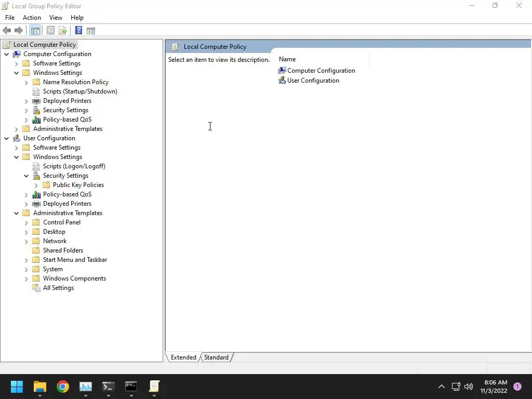Open the notification badge in the tray

click(x=517, y=387)
